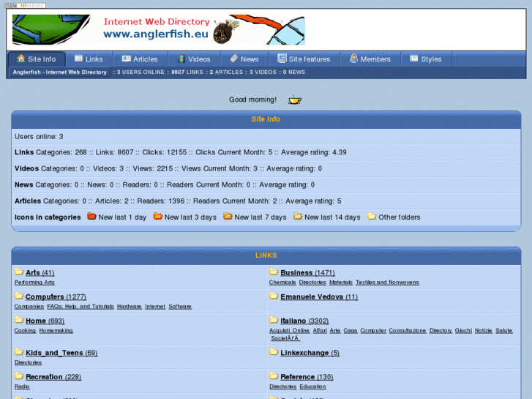
Task: Click the Kids_and_Teens folder icon
Action: (19, 352)
